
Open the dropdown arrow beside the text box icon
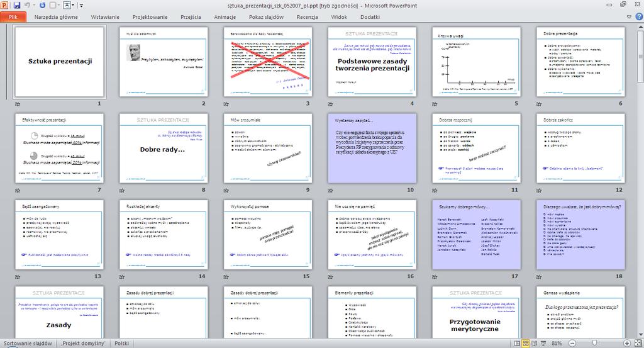(x=73, y=5)
